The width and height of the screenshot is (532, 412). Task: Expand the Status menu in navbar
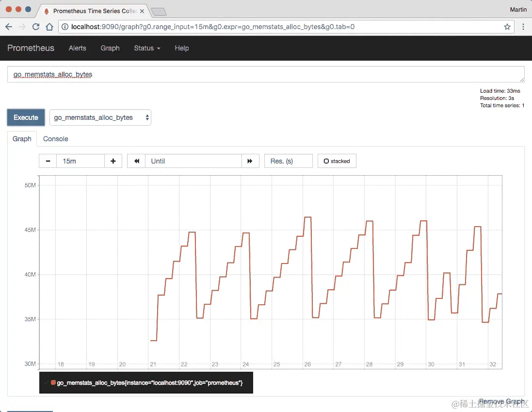147,48
